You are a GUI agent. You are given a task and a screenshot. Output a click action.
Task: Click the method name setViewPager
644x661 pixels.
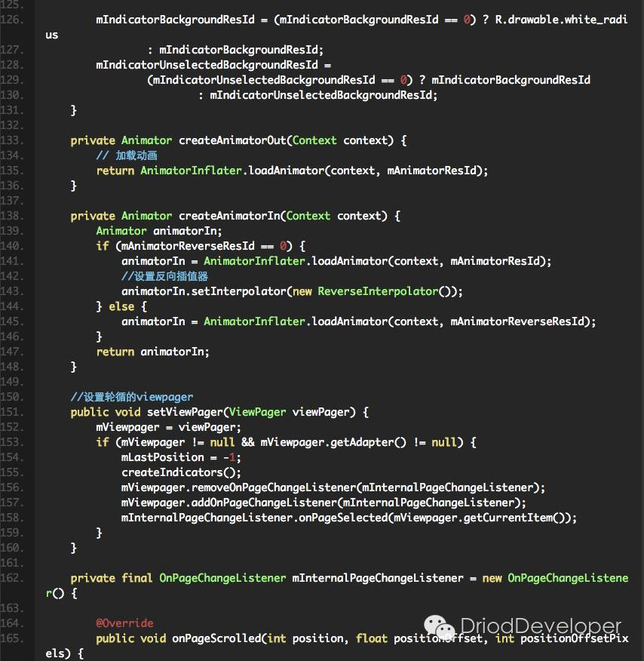click(185, 412)
